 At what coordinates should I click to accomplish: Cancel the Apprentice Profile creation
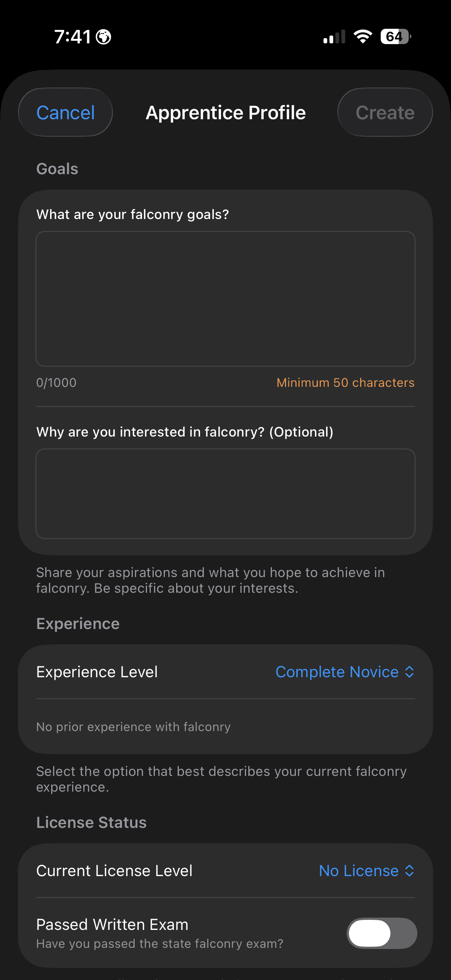[x=65, y=112]
